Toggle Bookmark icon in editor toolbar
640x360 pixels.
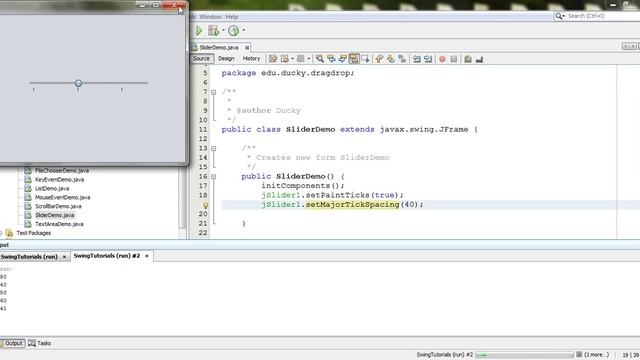coord(402,59)
